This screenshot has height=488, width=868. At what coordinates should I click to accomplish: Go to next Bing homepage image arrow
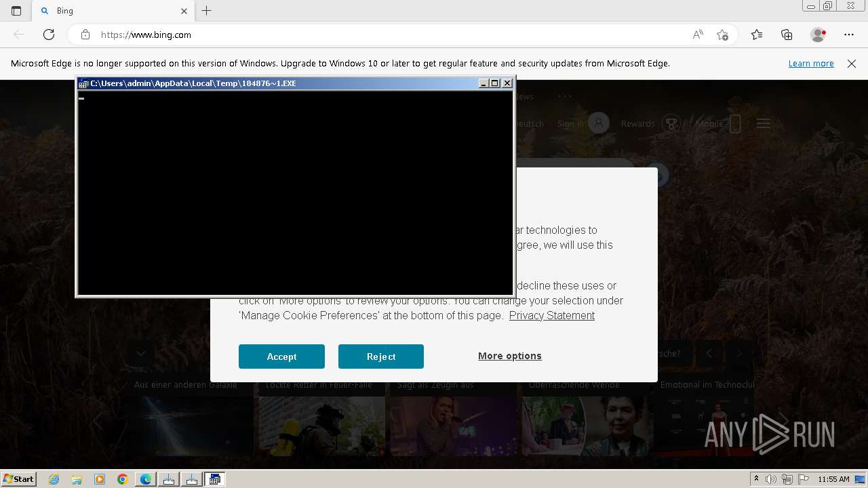point(739,353)
